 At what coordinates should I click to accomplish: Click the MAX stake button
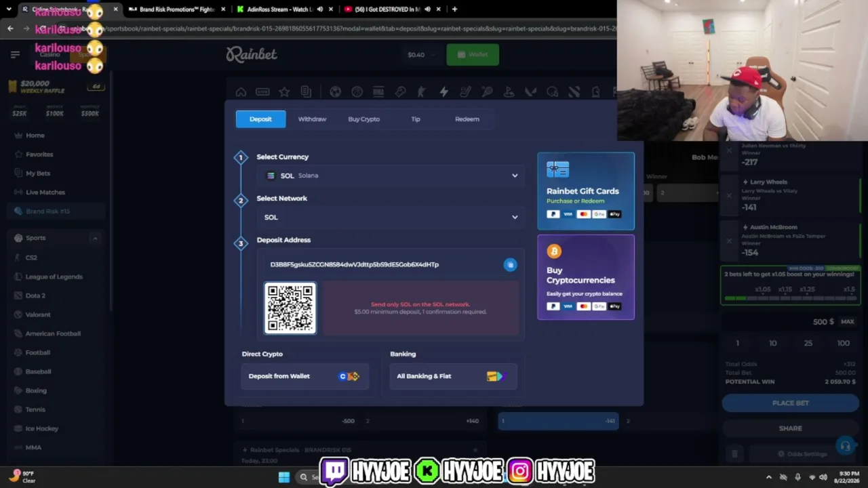[847, 322]
